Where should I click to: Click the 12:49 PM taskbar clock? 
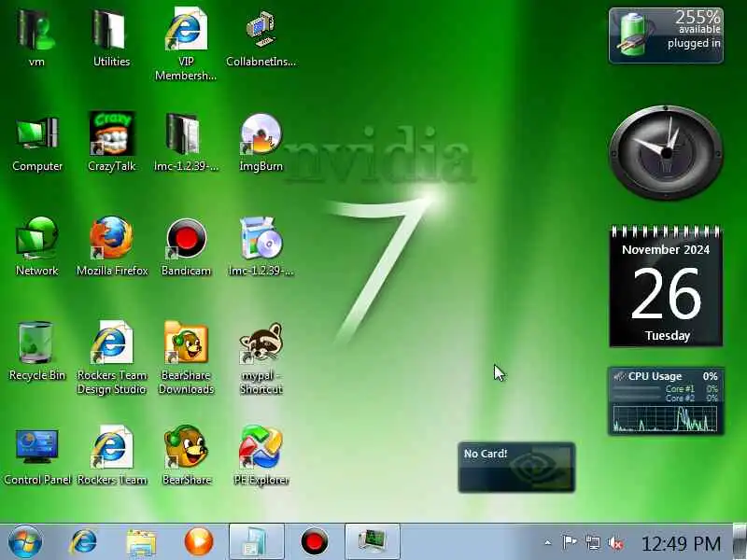(682, 543)
